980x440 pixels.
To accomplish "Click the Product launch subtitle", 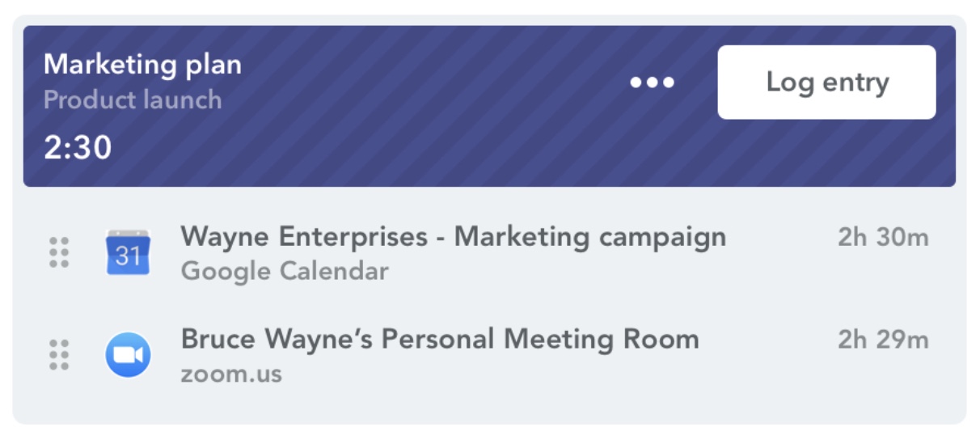I will pyautogui.click(x=133, y=100).
